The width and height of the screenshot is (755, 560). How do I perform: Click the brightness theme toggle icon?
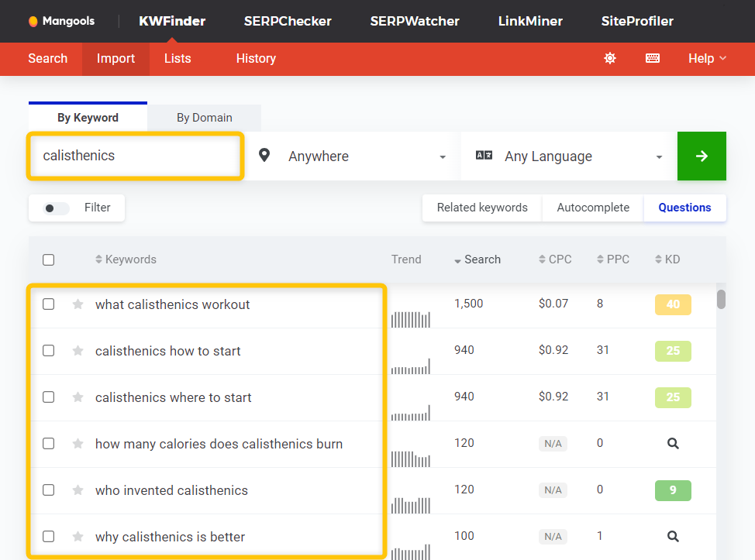[x=610, y=58]
